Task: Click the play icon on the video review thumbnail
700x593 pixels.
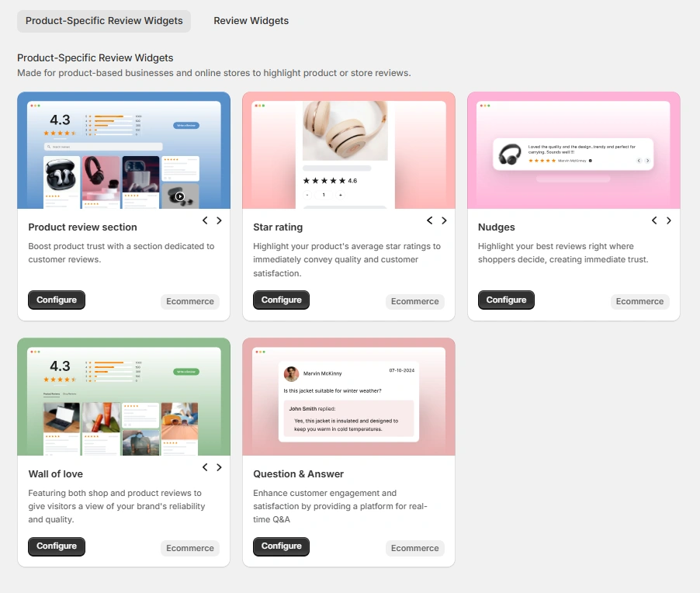Action: 178,195
